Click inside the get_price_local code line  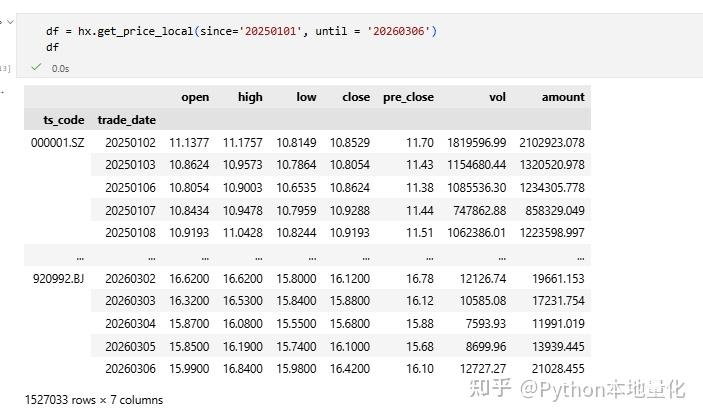coord(240,31)
